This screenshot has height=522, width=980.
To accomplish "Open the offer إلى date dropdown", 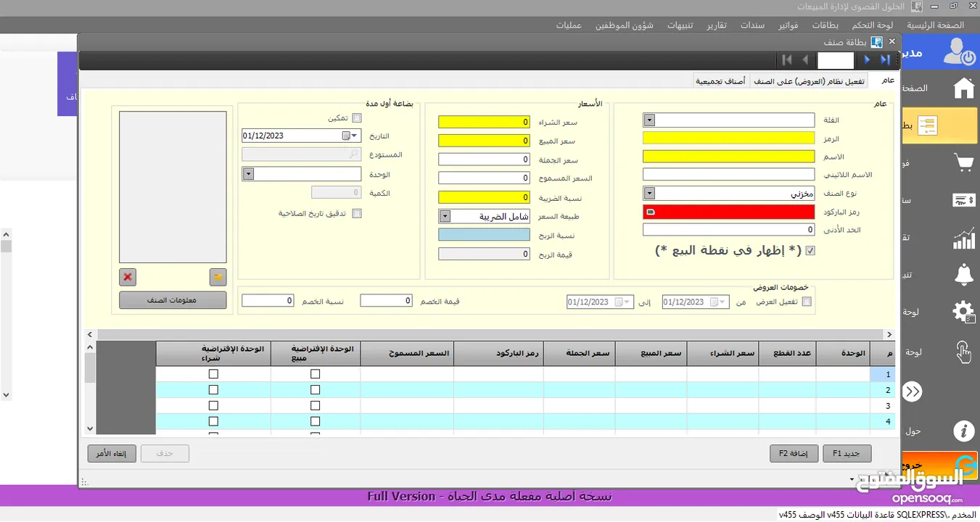I will pos(627,302).
